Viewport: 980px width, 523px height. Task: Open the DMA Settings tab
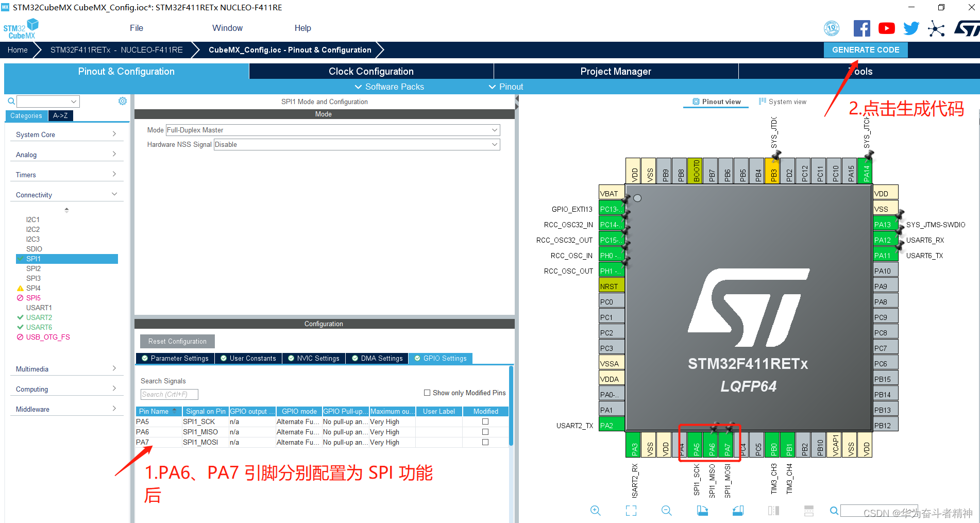(377, 358)
